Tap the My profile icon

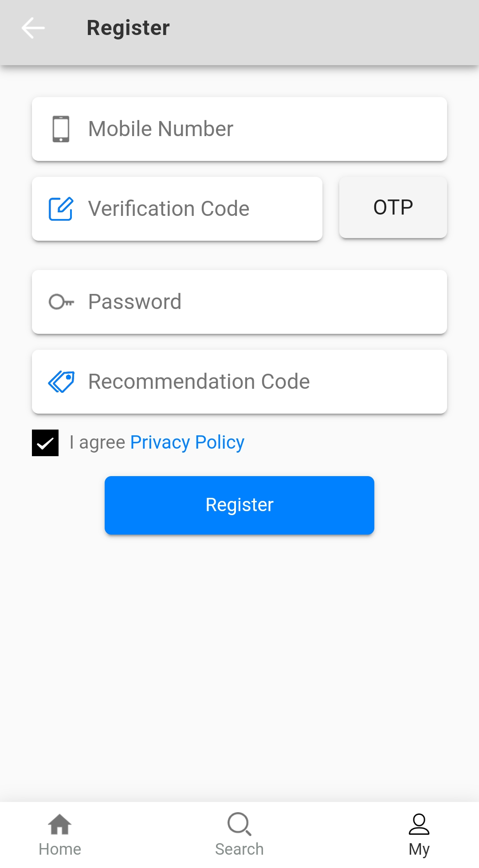coord(419,824)
